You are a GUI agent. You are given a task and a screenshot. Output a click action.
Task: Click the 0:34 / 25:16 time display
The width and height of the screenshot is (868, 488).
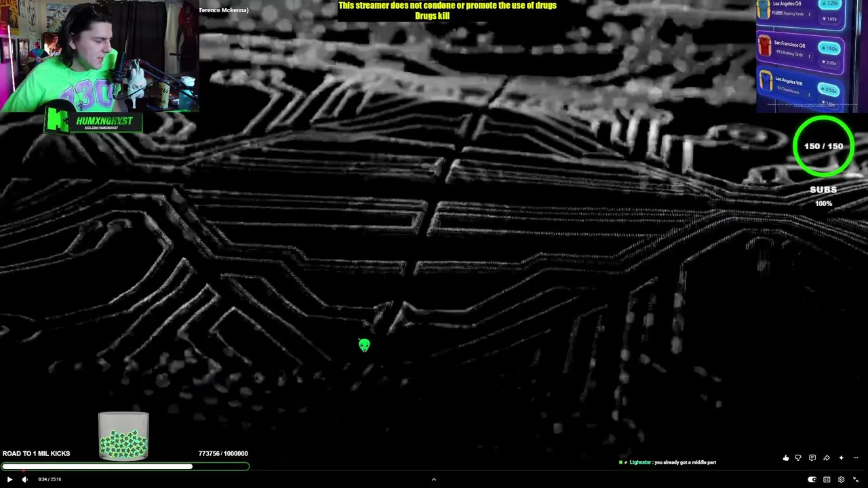[x=50, y=479]
